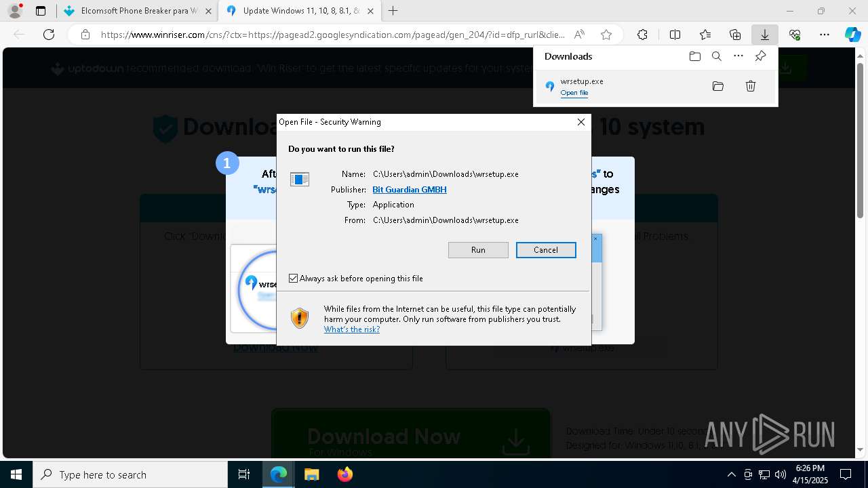Open the Copilot sidebar icon
Image resolution: width=868 pixels, height=488 pixels.
[x=852, y=35]
